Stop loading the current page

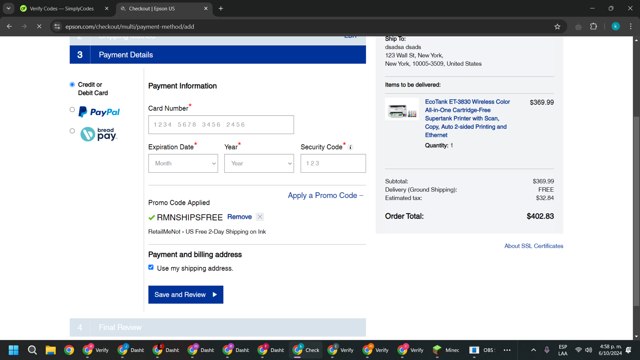coord(39,27)
